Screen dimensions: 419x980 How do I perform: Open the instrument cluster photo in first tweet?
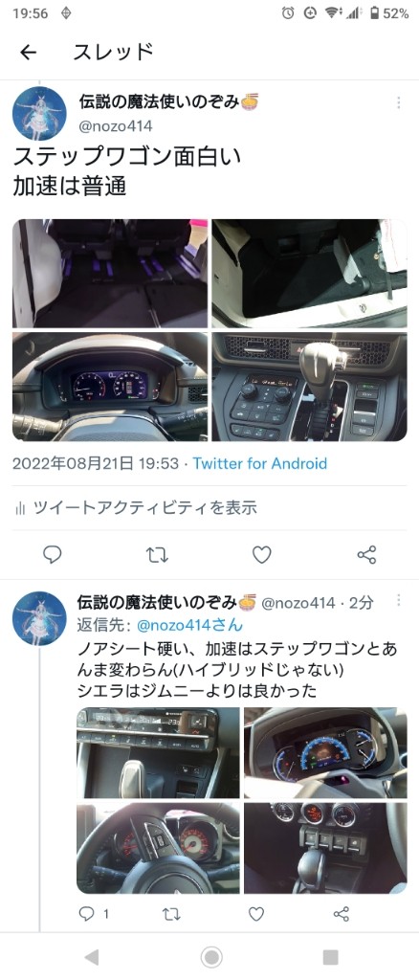[110, 387]
